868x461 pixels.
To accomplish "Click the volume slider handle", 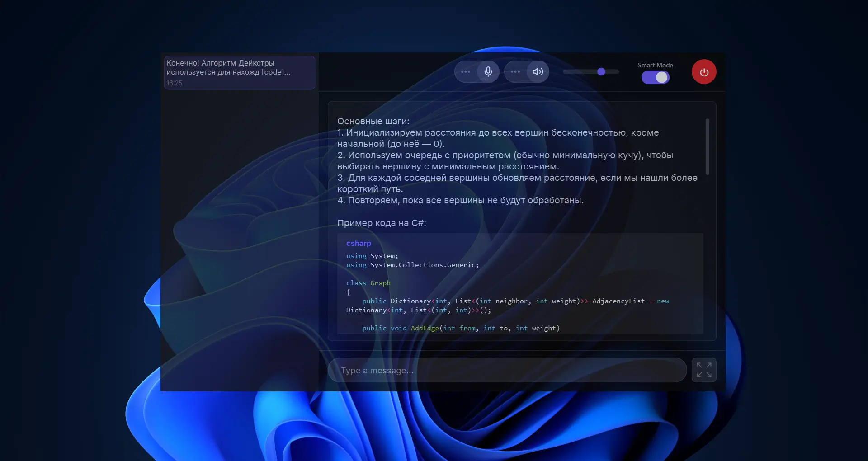I will pos(600,71).
